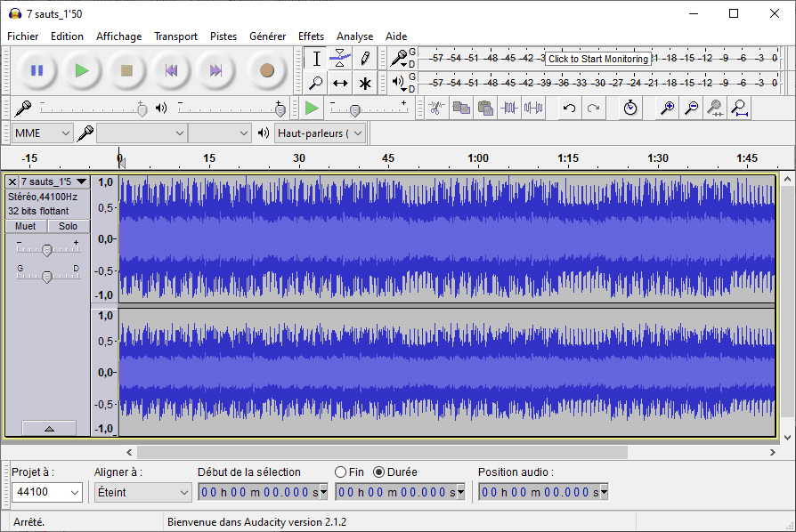
Task: Open the Haut-parleurs output device dropdown
Action: (320, 133)
